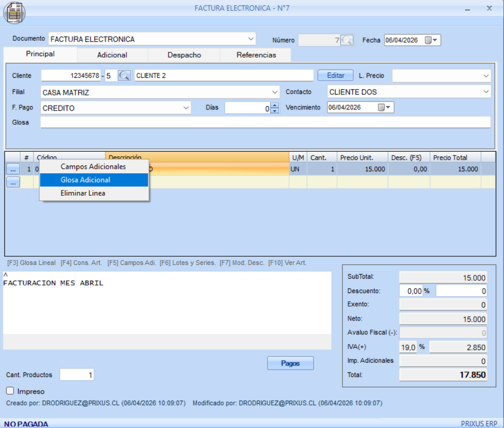This screenshot has width=504, height=428.
Task: Search client with the magnifier icon
Action: click(124, 75)
